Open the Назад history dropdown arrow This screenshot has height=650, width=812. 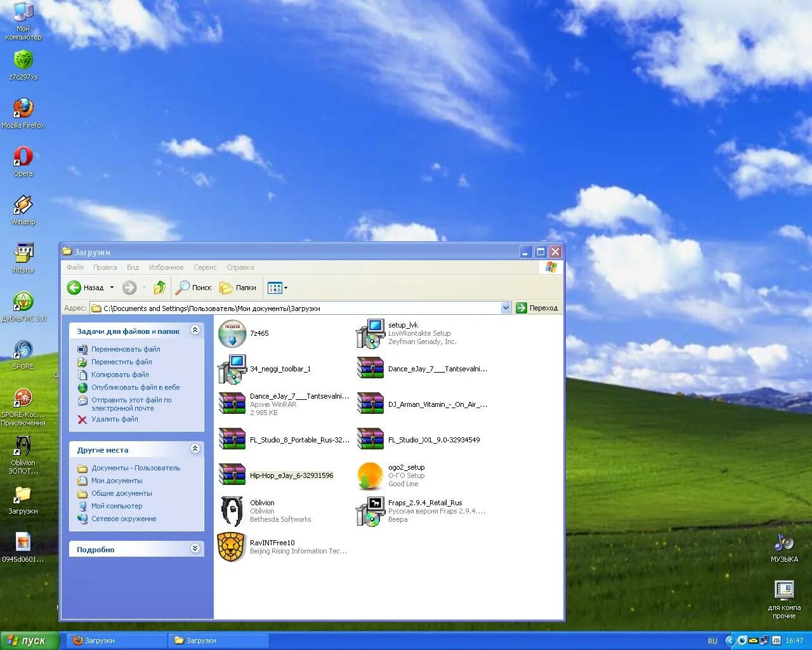112,288
